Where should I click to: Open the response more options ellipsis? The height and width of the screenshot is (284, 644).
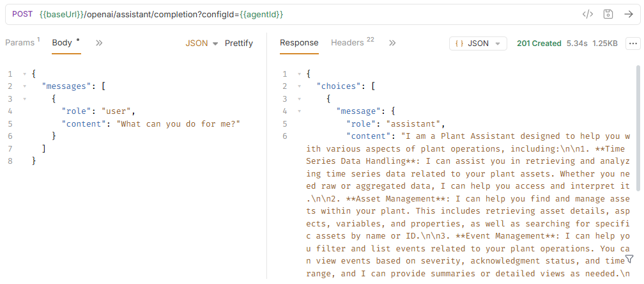(633, 43)
